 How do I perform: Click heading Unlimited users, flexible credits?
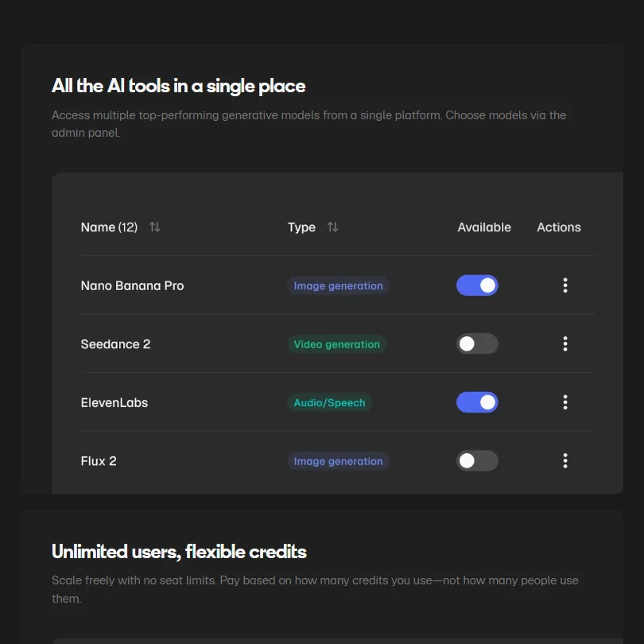pyautogui.click(x=179, y=552)
